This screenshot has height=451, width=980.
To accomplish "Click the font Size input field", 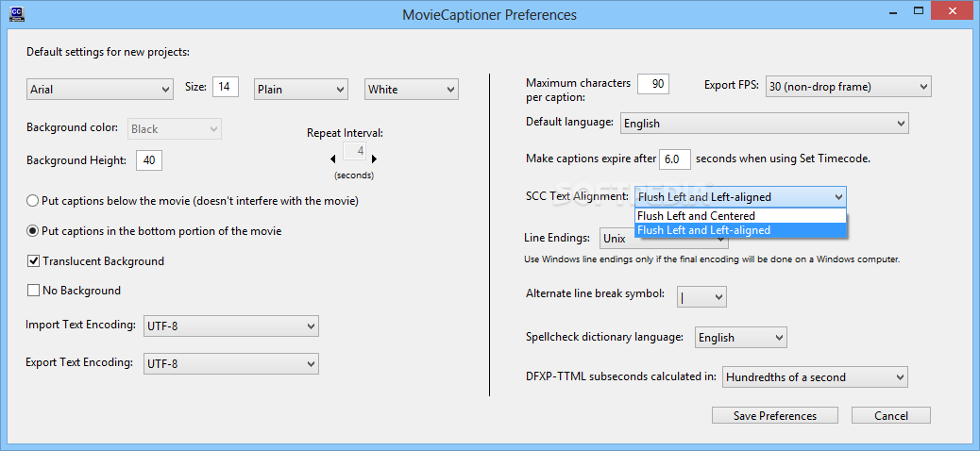I will click(x=225, y=86).
